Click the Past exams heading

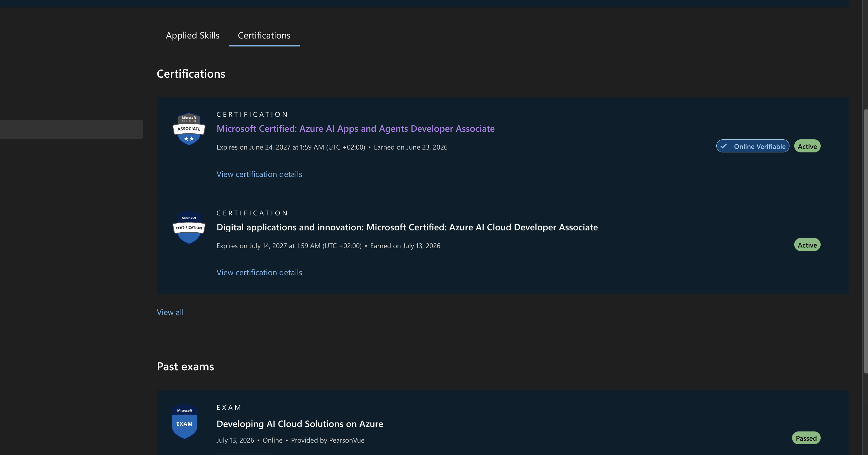pyautogui.click(x=185, y=366)
